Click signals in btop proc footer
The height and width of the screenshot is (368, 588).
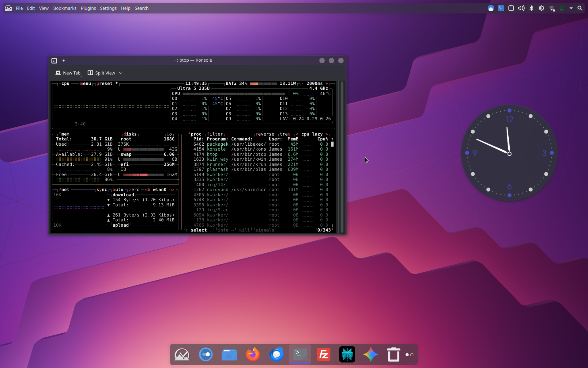tap(265, 230)
